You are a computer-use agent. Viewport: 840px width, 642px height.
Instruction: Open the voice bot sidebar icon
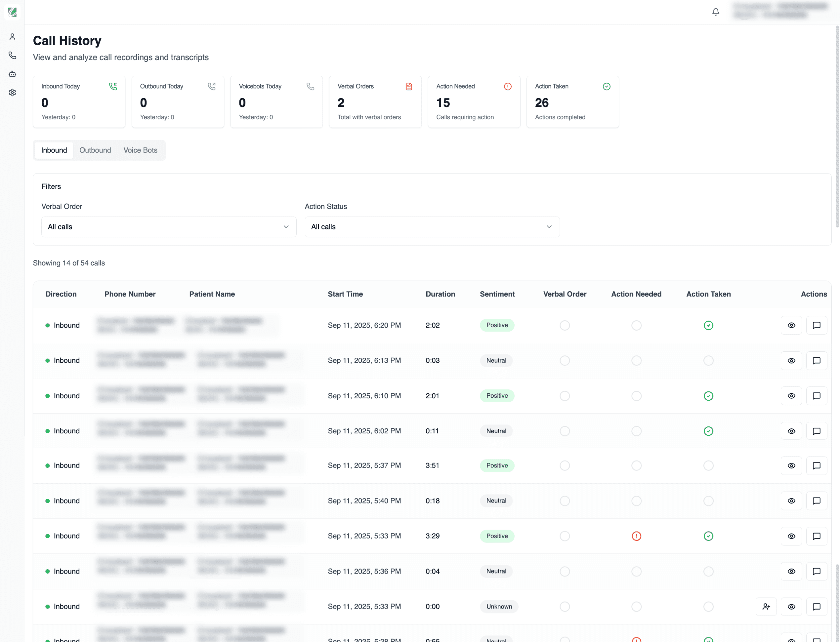pos(12,74)
